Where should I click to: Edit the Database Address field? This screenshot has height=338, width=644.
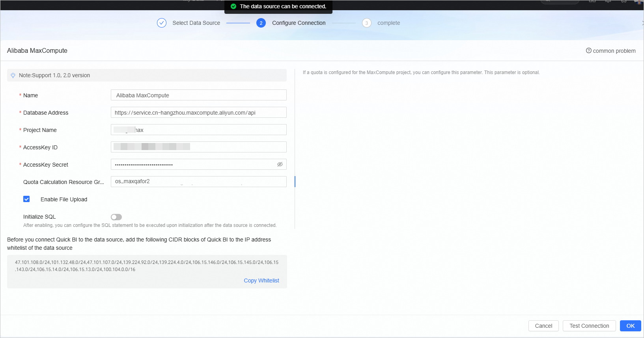click(x=199, y=113)
